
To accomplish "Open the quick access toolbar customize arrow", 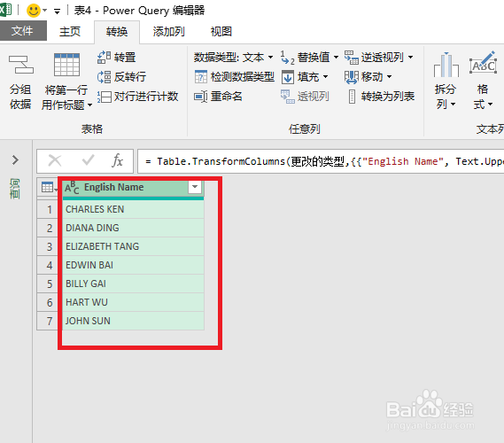I will tap(58, 12).
